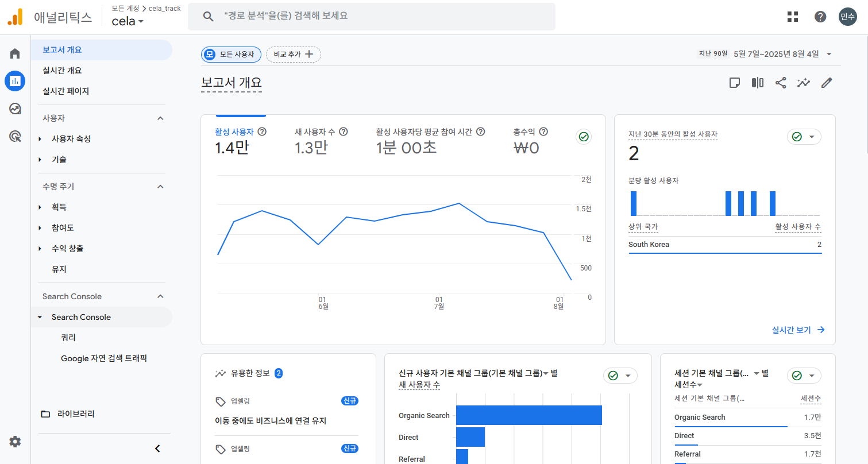The height and width of the screenshot is (464, 868).
Task: Click the Organic Search bar in chart
Action: (528, 415)
